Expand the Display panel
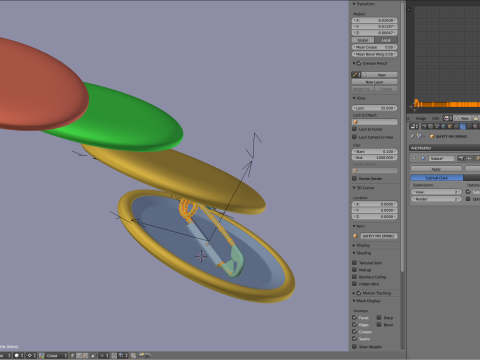 (x=354, y=245)
